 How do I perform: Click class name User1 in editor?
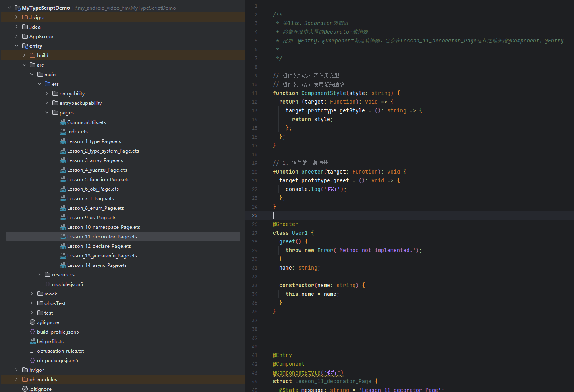tap(300, 233)
